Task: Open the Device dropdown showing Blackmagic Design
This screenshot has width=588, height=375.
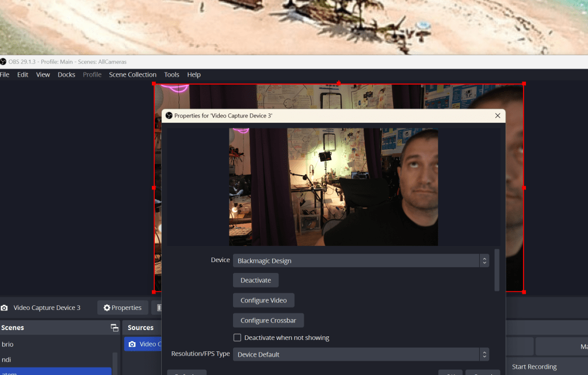Action: pos(361,260)
